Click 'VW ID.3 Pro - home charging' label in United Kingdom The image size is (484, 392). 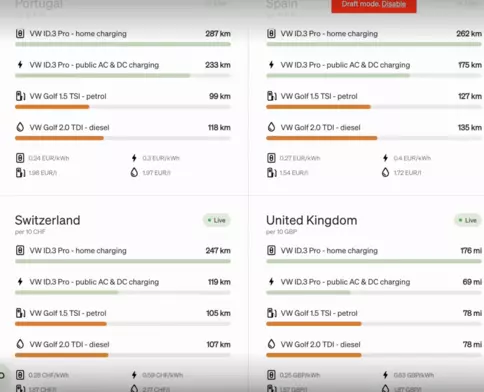(329, 250)
